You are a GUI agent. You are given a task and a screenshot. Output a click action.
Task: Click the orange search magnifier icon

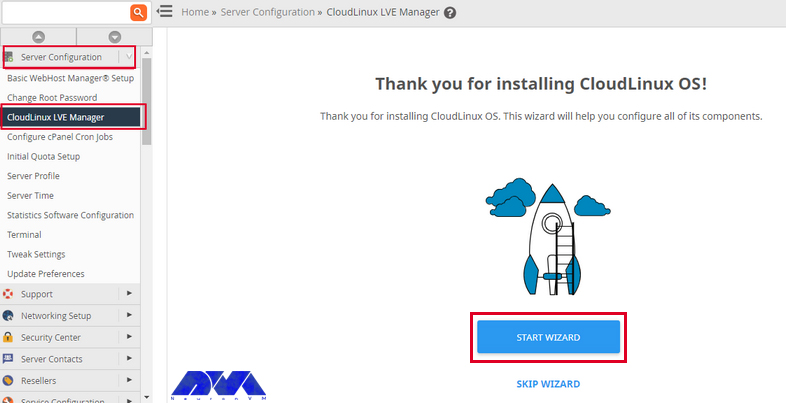138,12
